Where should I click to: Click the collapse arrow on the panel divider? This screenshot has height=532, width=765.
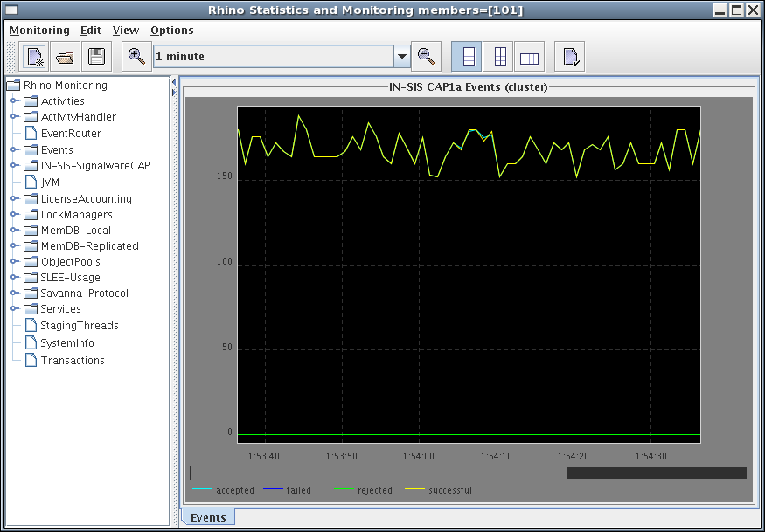pos(174,82)
